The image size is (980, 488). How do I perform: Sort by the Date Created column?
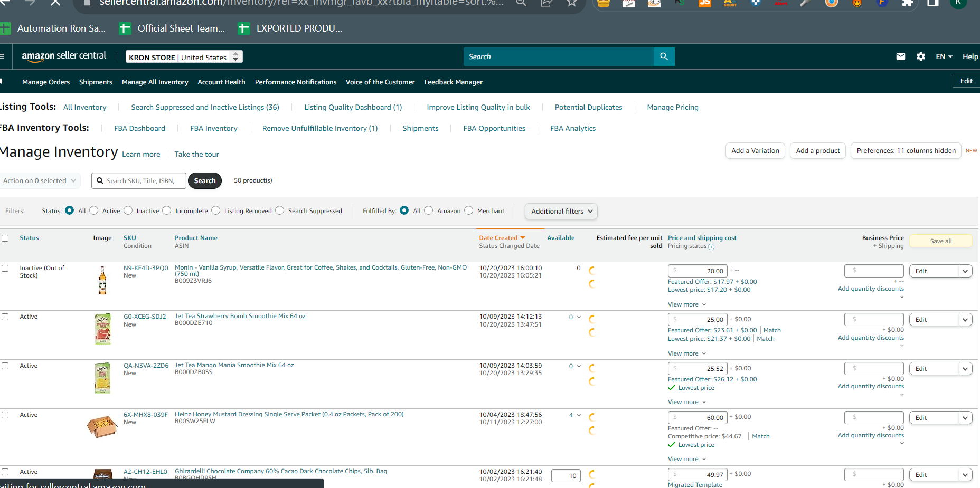[x=502, y=238]
